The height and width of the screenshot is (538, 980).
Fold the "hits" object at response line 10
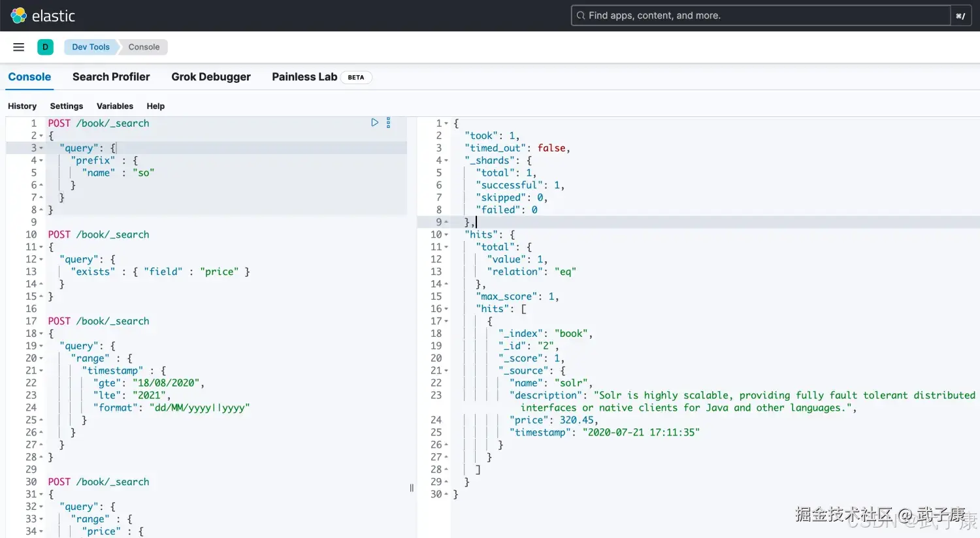tap(446, 235)
